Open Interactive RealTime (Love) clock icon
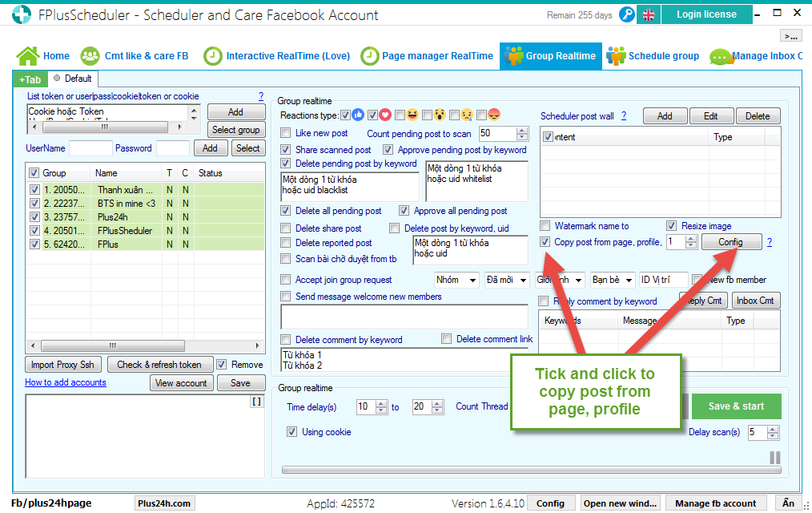Screen dimensions: 812x513 [x=212, y=56]
